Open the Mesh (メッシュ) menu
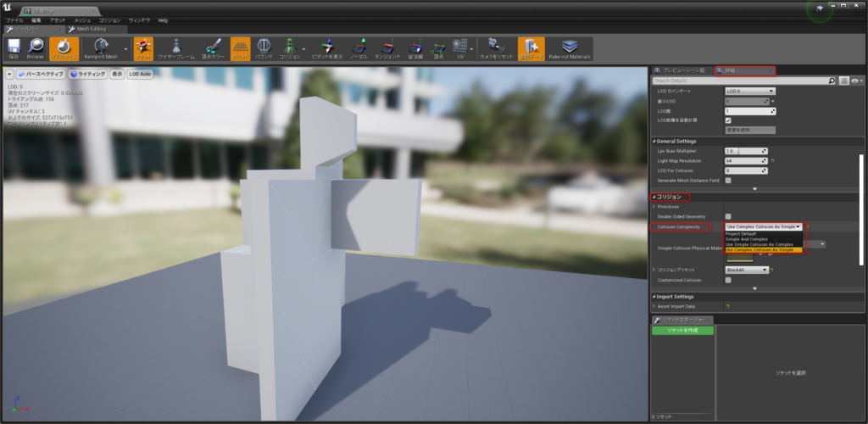 pyautogui.click(x=82, y=20)
